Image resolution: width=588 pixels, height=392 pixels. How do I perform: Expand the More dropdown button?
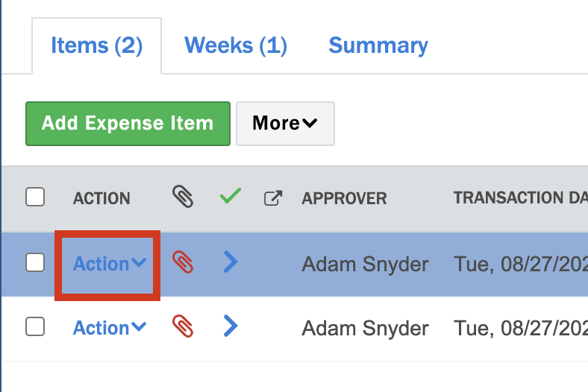[285, 124]
